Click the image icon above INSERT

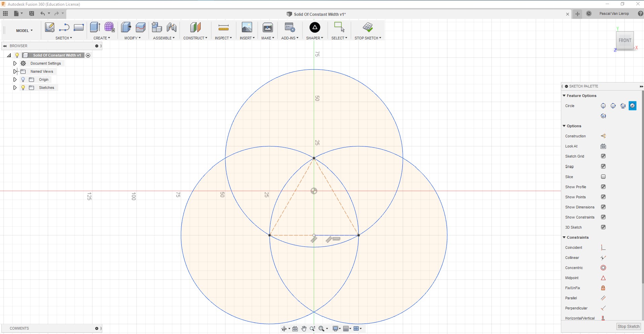[247, 27]
